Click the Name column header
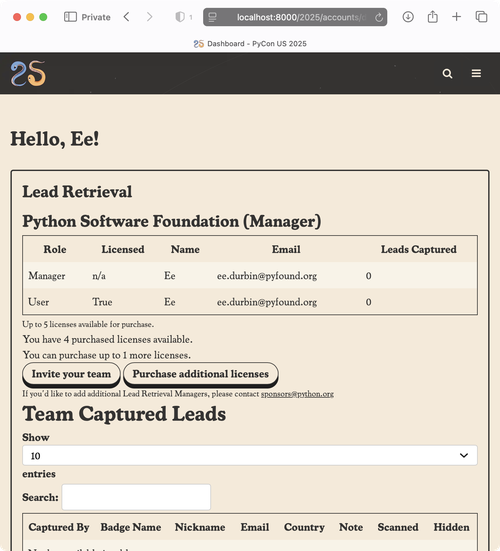The height and width of the screenshot is (551, 500). pos(185,249)
